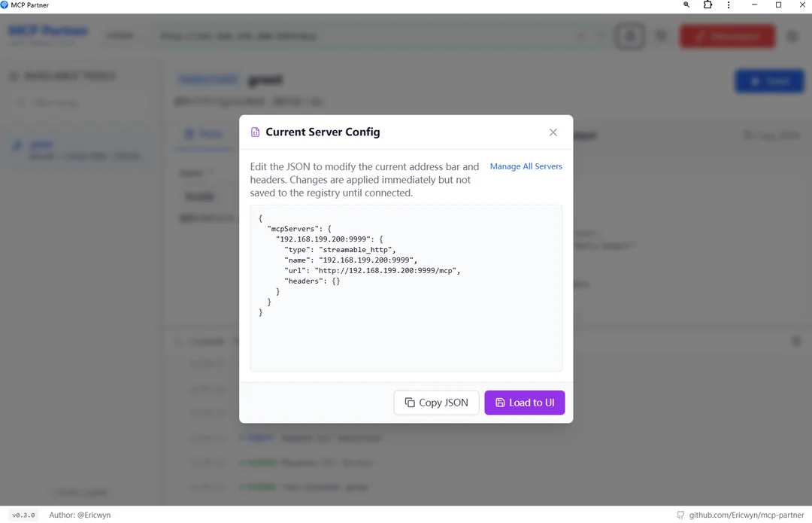This screenshot has width=812, height=523.
Task: Click the v0.3.0 version badge
Action: click(23, 515)
